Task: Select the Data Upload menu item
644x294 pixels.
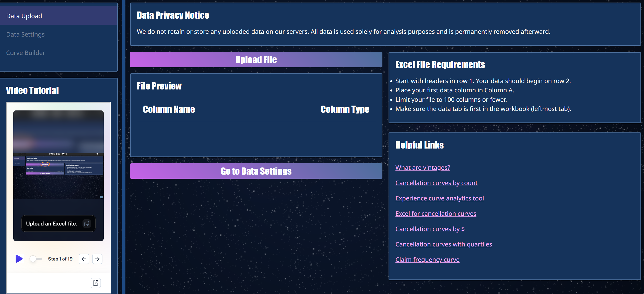Action: [24, 16]
